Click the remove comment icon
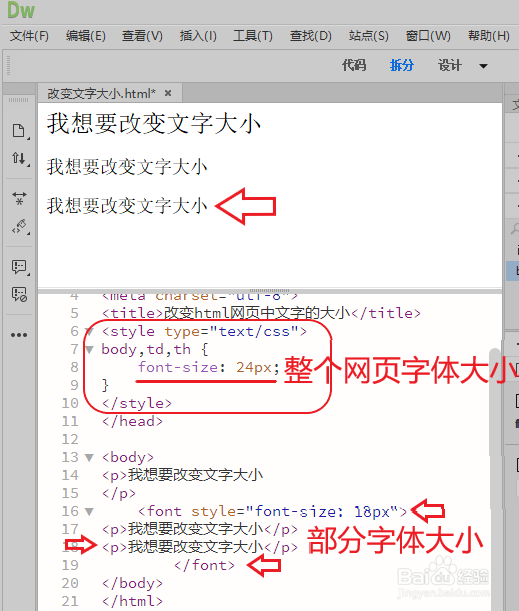Screen dimensions: 519x611 pos(19,294)
